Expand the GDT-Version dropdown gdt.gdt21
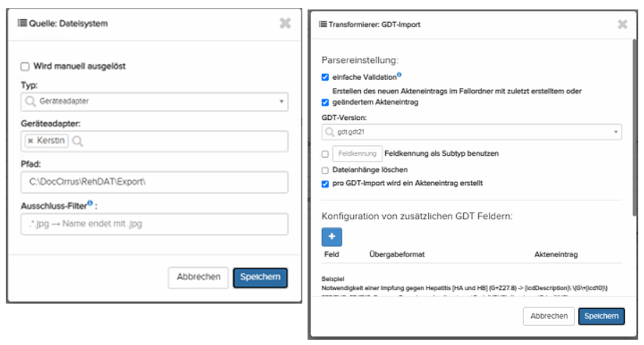Viewport: 644px width, 345px height. click(471, 132)
